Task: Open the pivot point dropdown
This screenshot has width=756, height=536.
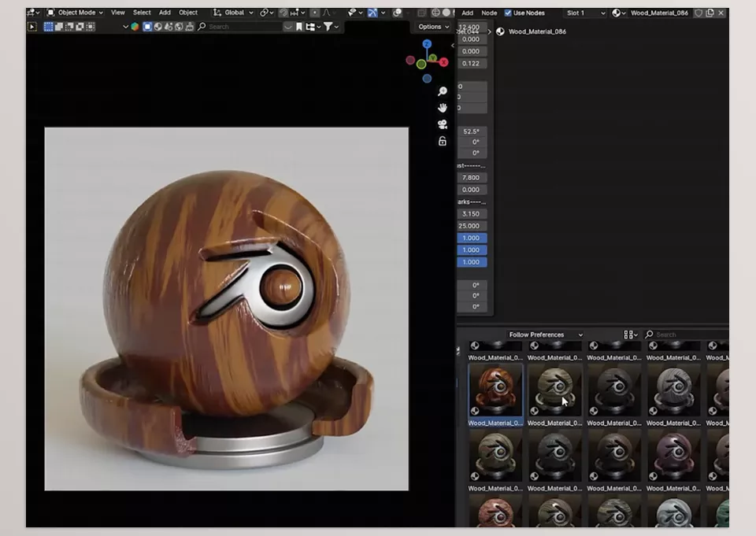Action: 267,13
